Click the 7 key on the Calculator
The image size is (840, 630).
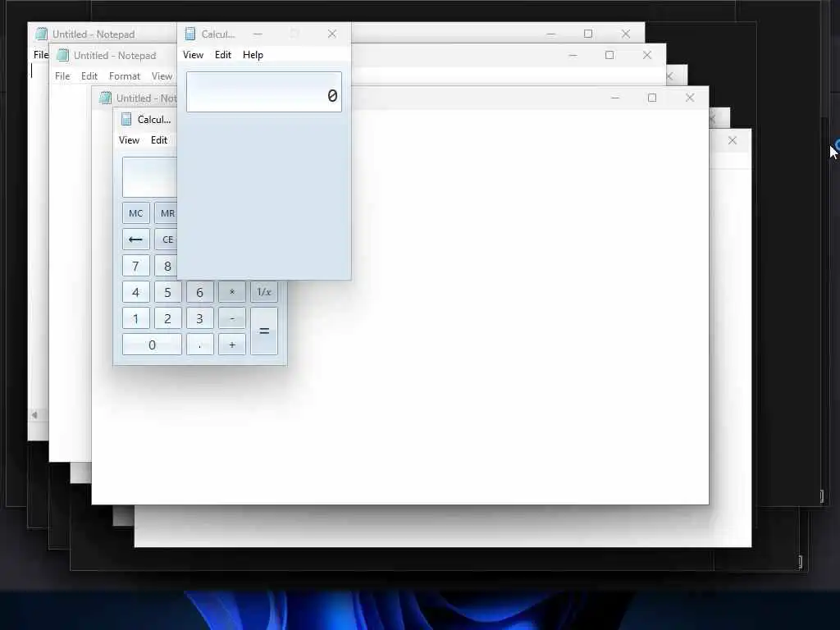135,266
